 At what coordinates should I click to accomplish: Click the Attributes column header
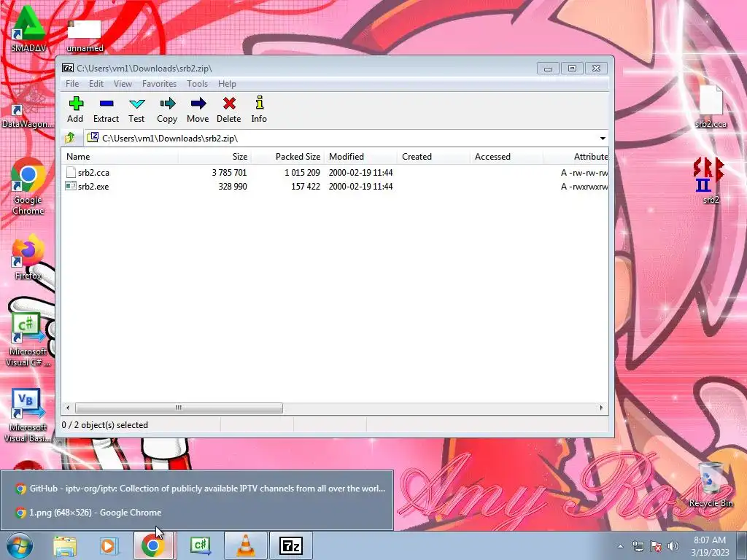pos(576,157)
